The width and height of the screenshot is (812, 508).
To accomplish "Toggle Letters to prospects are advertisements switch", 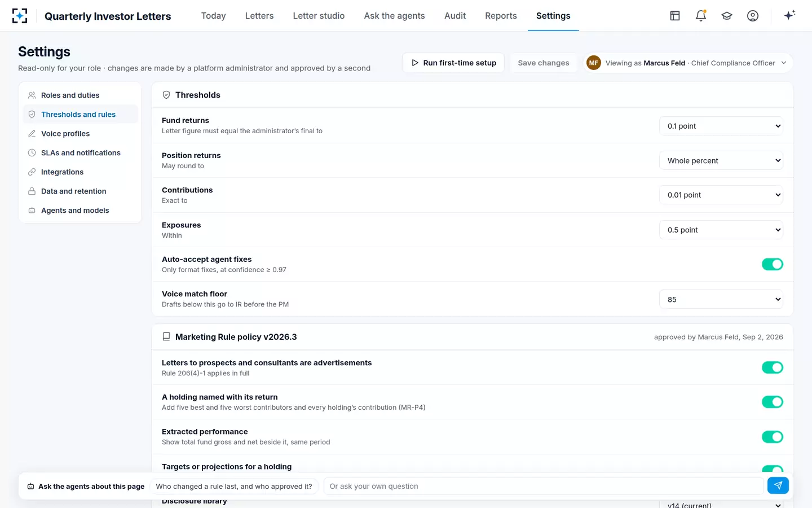I will 773,367.
